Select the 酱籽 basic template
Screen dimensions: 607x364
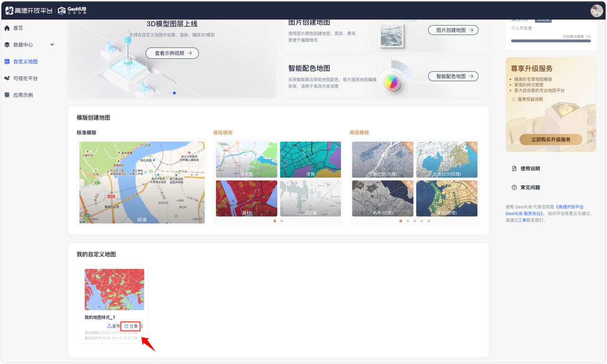[247, 198]
